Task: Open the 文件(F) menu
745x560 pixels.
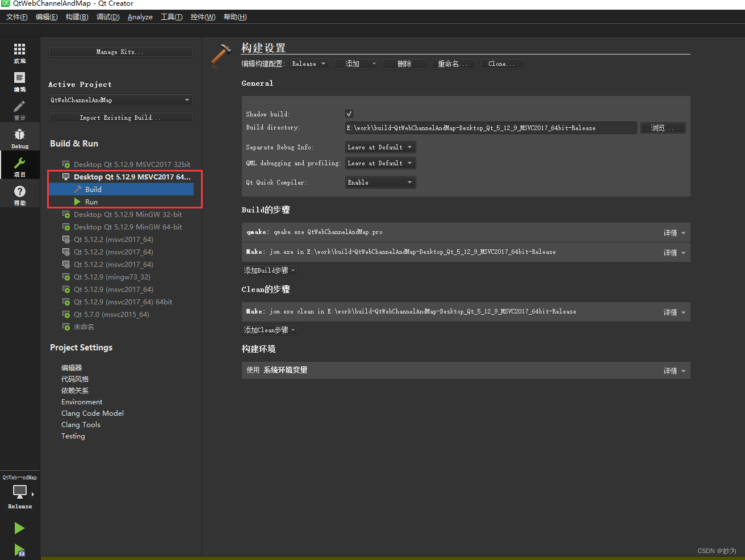Action: [x=17, y=17]
